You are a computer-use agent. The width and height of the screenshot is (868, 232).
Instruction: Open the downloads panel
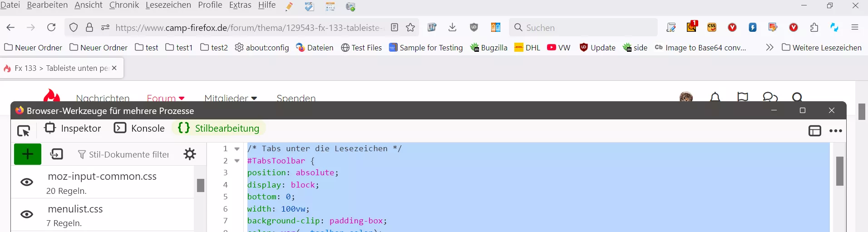[x=452, y=28]
